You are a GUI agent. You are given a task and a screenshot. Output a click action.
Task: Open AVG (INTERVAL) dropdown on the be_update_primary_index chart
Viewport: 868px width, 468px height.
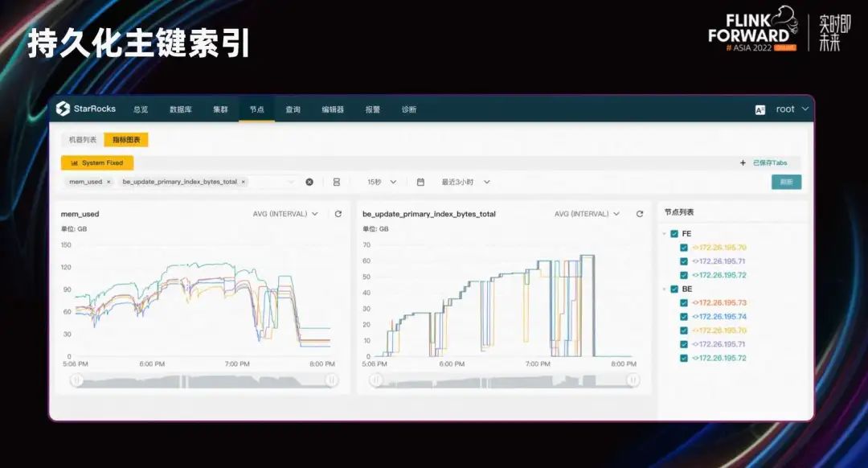[587, 214]
